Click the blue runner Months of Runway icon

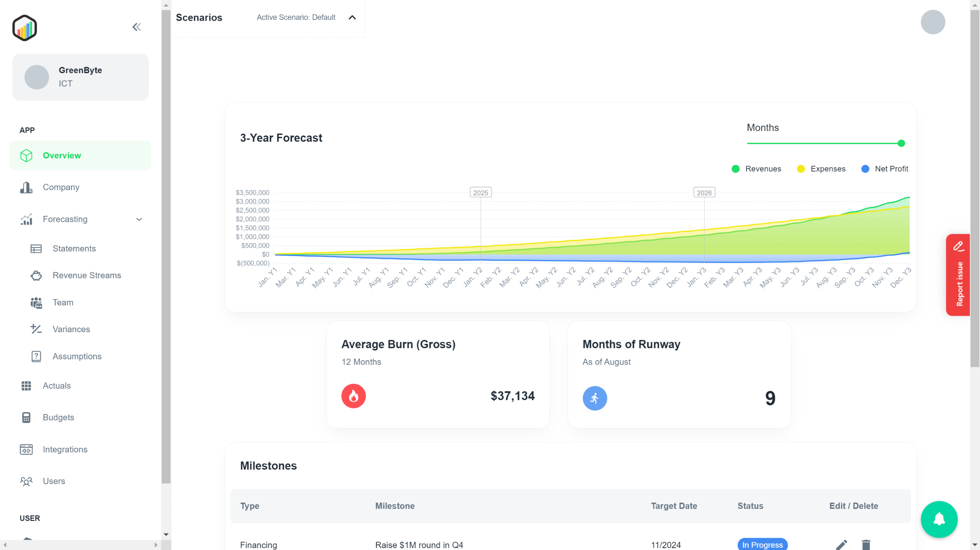coord(595,398)
